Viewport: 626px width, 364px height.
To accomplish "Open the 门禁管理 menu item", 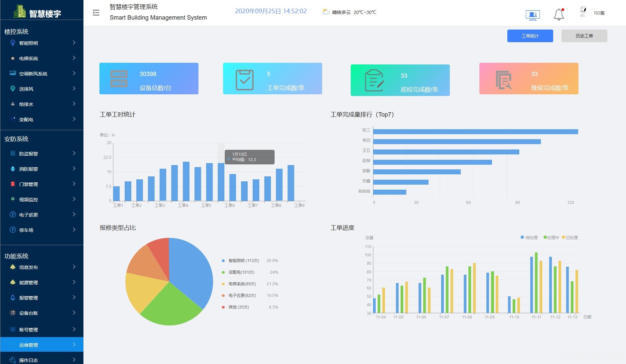I will point(42,184).
